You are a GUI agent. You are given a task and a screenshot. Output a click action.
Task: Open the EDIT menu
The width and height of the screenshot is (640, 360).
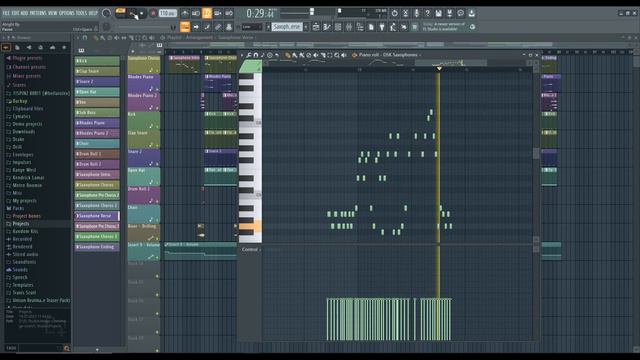pyautogui.click(x=15, y=13)
